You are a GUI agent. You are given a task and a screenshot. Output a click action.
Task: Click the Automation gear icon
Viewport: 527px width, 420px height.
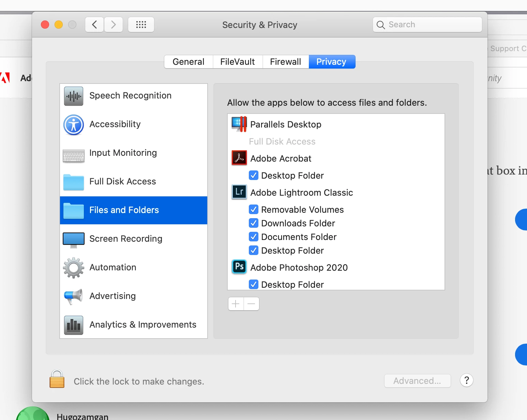point(74,268)
